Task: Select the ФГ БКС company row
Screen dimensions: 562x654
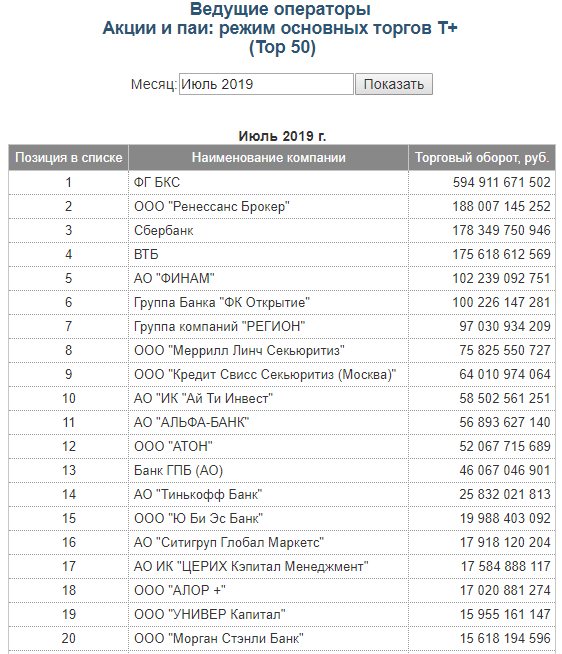Action: [282, 182]
